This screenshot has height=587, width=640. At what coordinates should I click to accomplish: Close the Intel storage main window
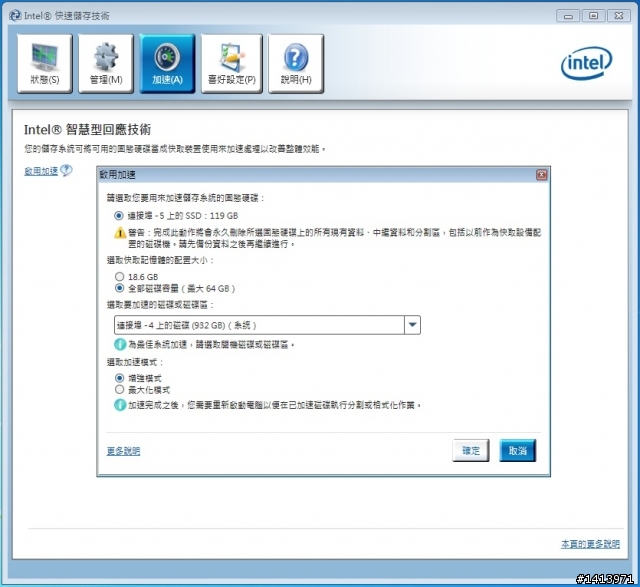click(619, 16)
